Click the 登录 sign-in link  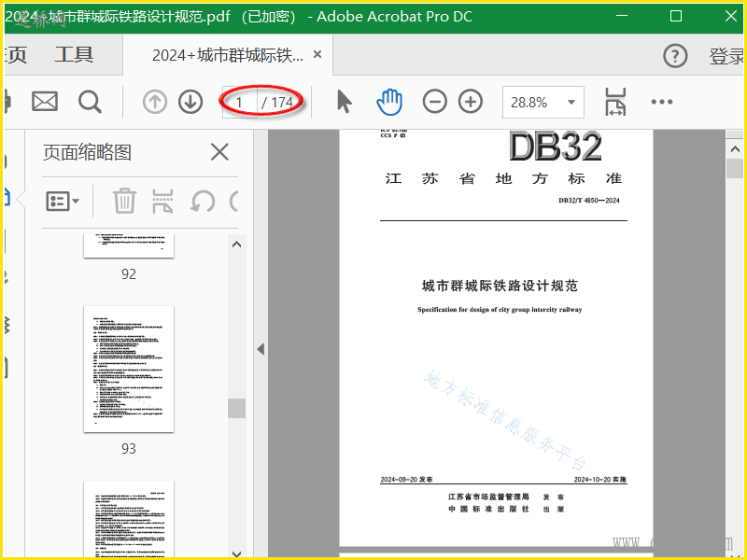coord(726,56)
